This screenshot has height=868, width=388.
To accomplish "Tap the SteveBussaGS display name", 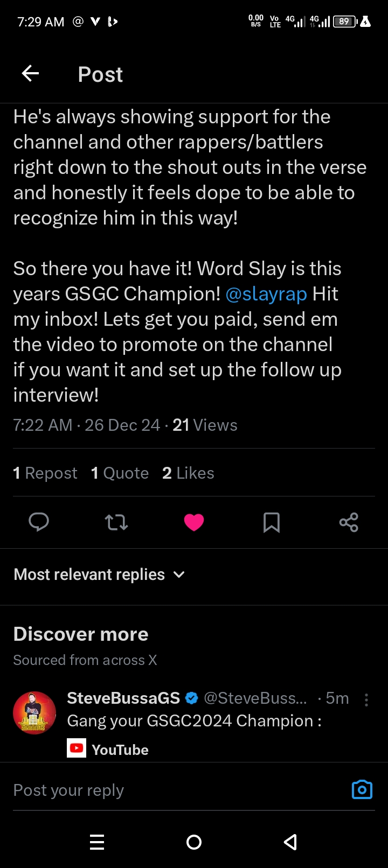I will [x=123, y=698].
